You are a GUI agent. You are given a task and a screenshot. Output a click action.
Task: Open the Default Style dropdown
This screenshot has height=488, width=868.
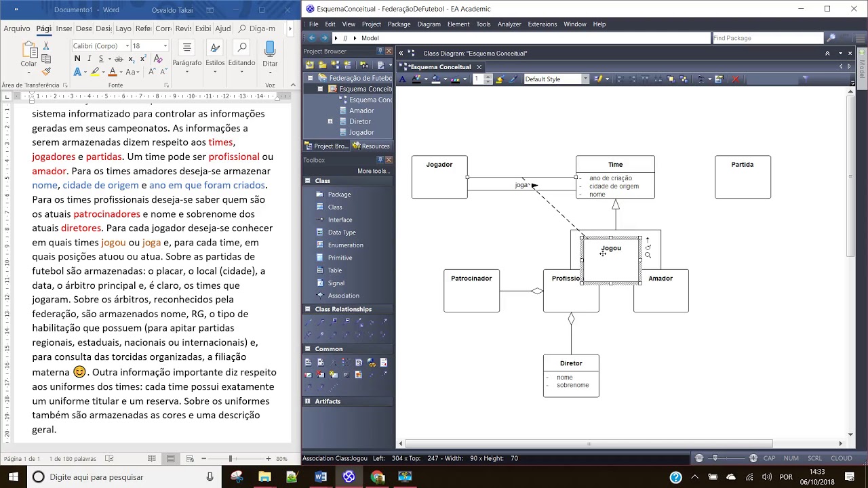[x=585, y=79]
